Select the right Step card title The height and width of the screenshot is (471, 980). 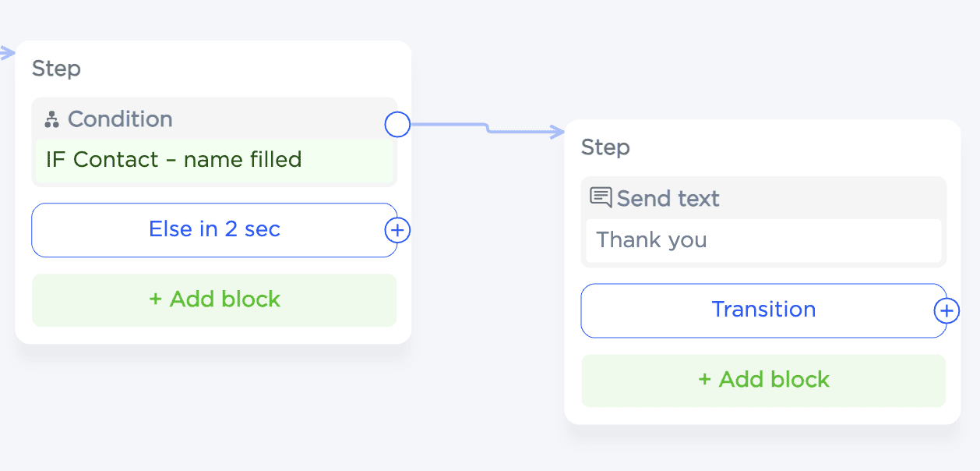(x=605, y=147)
